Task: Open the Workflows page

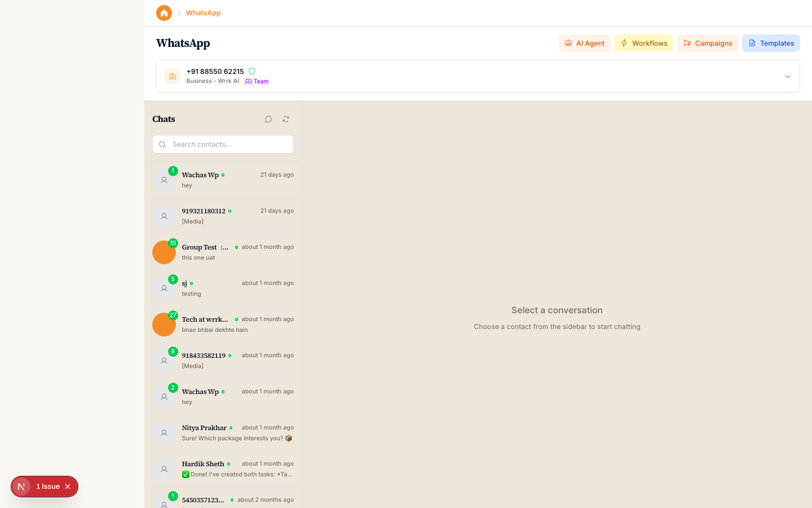Action: 643,43
